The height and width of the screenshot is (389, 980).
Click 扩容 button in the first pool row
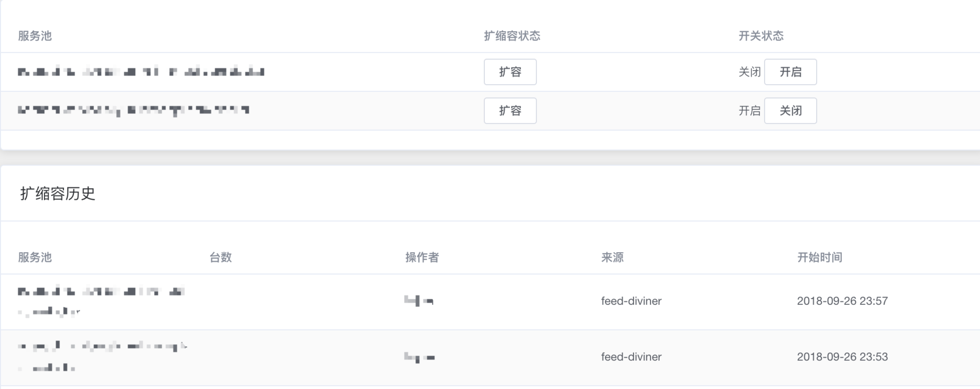[510, 72]
